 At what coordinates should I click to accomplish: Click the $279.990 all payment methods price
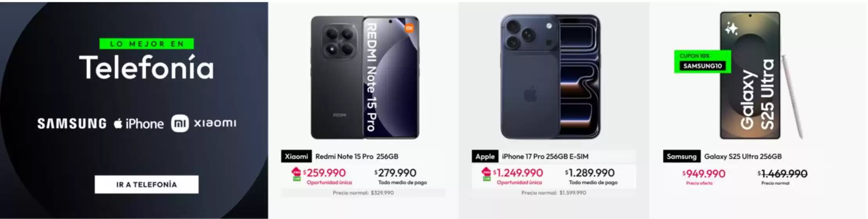[395, 173]
